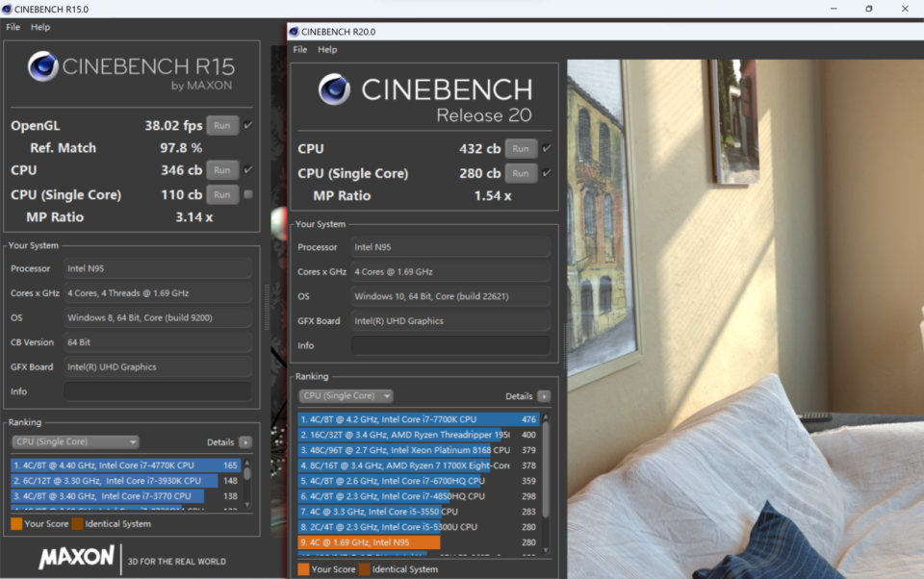Click the R15 Ranking list scrollbar
This screenshot has width=924, height=579.
247,484
